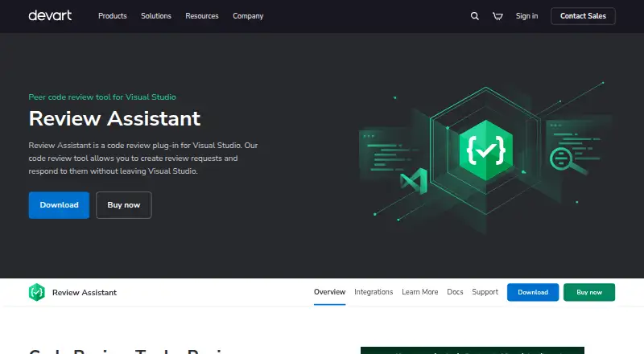
Task: Click the Review Assistant text in sub-navigation
Action: tap(85, 292)
